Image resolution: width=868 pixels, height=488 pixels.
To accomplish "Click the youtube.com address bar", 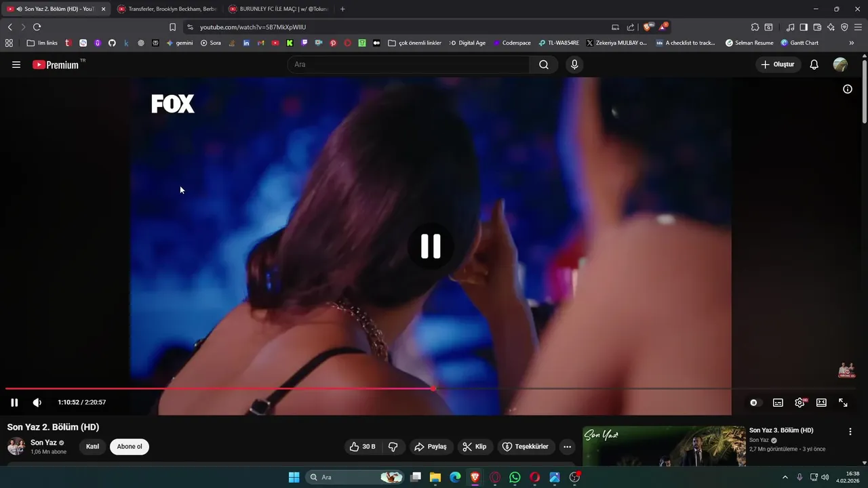I will 400,27.
